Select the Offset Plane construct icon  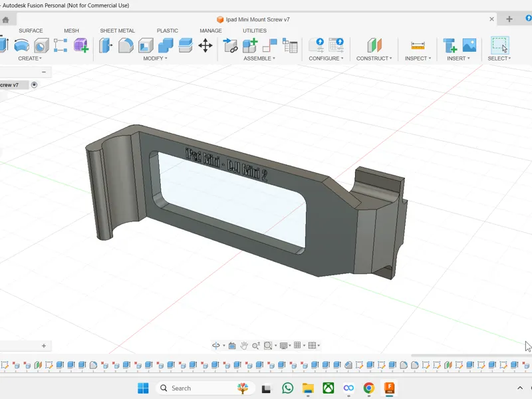374,45
